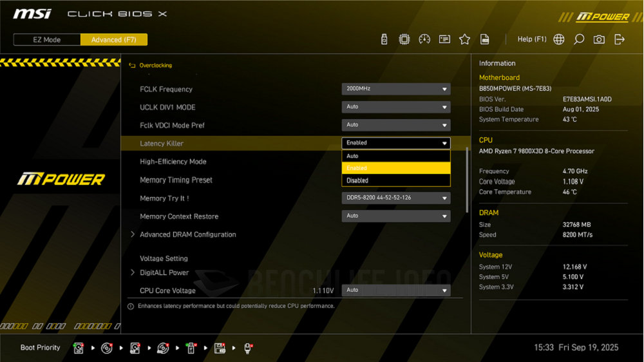Take a screenshot with the camera icon
Image resolution: width=644 pixels, height=362 pixels.
point(599,39)
